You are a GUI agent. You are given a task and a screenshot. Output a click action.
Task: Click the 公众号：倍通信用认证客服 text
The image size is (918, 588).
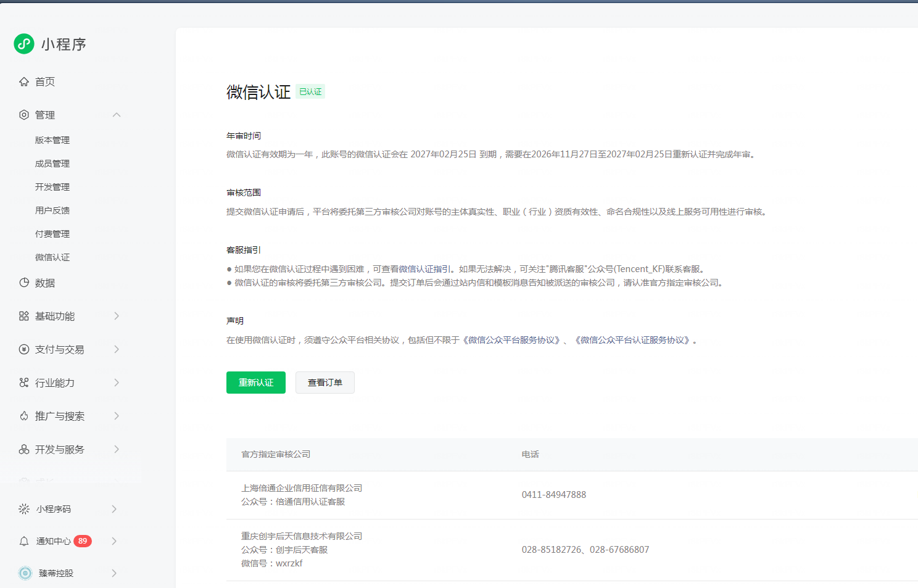tap(293, 502)
